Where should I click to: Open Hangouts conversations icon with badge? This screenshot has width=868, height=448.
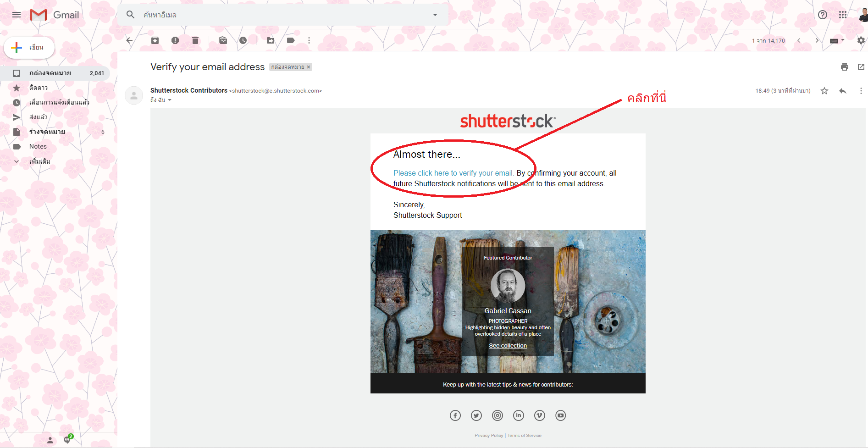(x=68, y=439)
